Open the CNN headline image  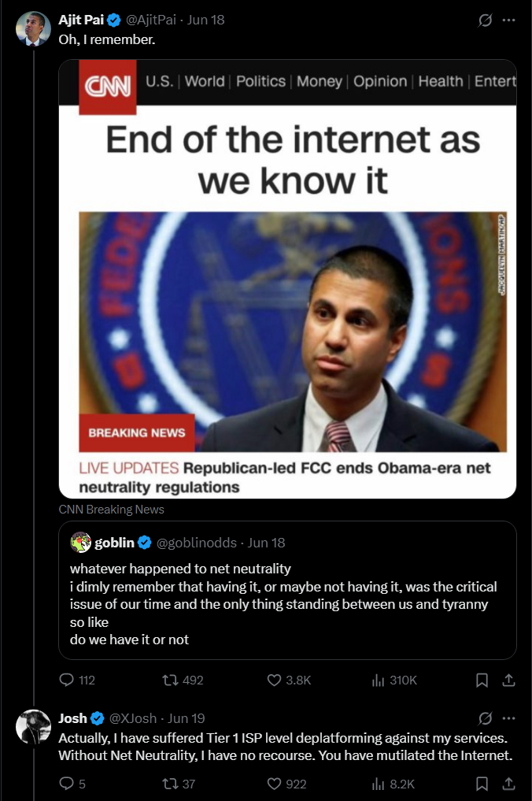[287, 278]
